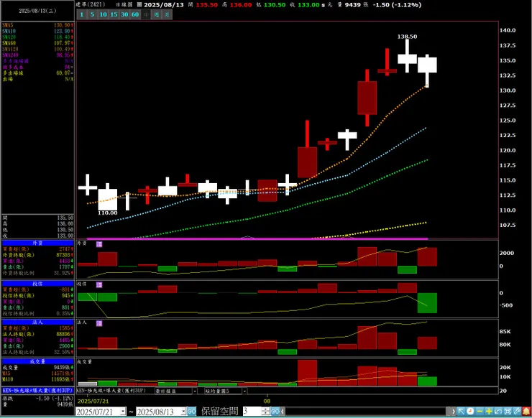Click the reserved space stepper arrows
The width and height of the screenshot is (532, 418).
[x=266, y=412]
